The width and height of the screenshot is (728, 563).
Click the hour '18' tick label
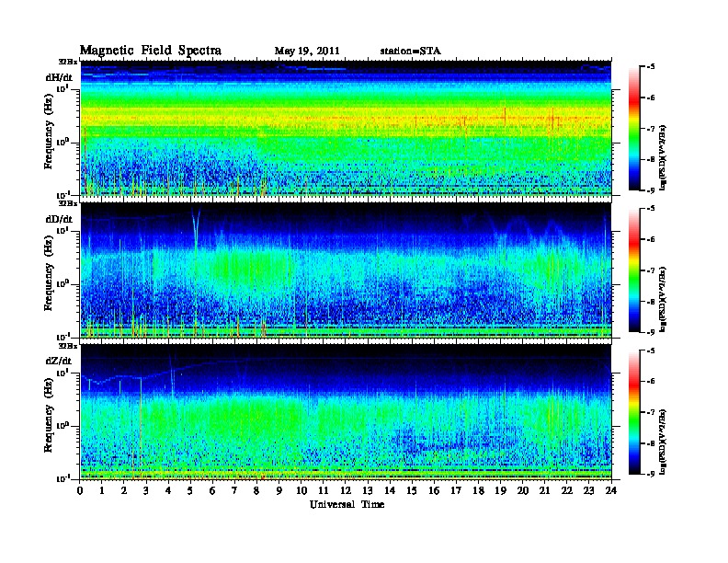pyautogui.click(x=478, y=490)
